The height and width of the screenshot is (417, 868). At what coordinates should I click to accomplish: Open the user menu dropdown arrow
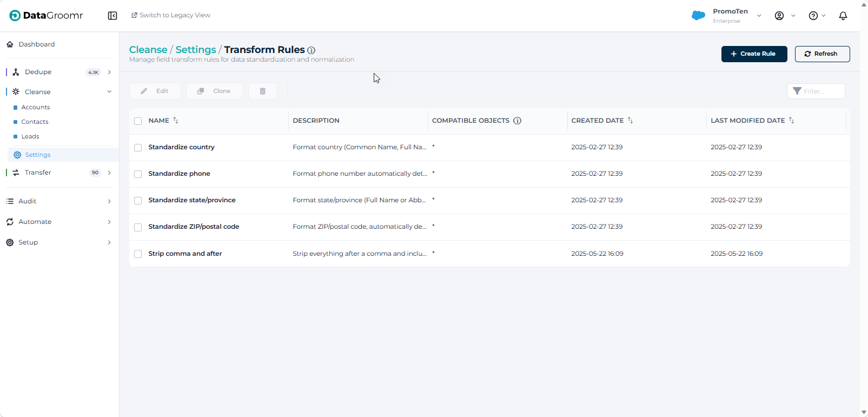[793, 16]
